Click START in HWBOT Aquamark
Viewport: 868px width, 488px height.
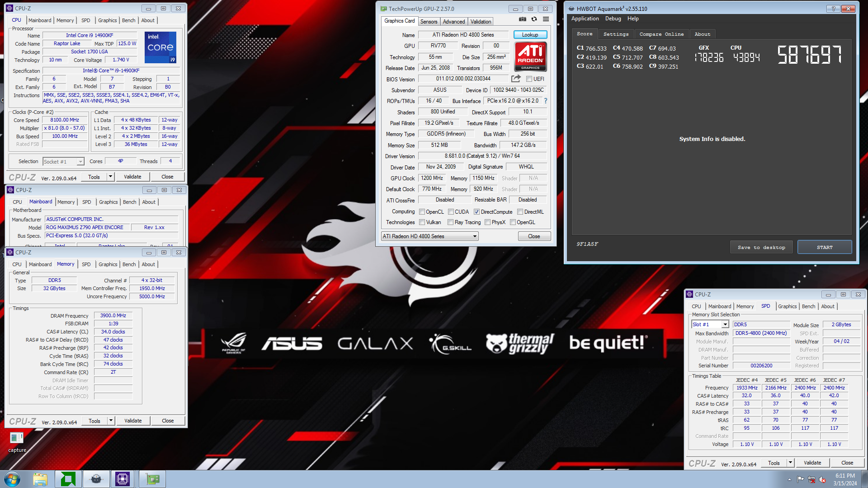825,247
